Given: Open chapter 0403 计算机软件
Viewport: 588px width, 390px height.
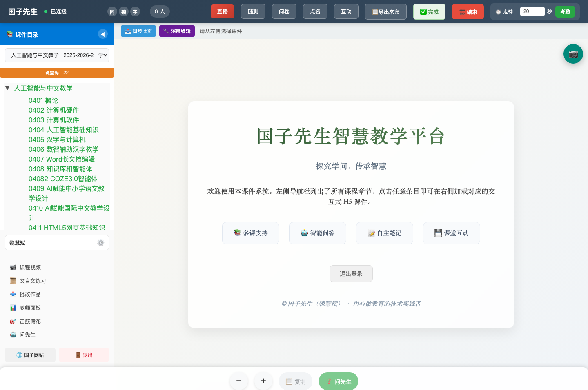Looking at the screenshot, I should tap(54, 120).
